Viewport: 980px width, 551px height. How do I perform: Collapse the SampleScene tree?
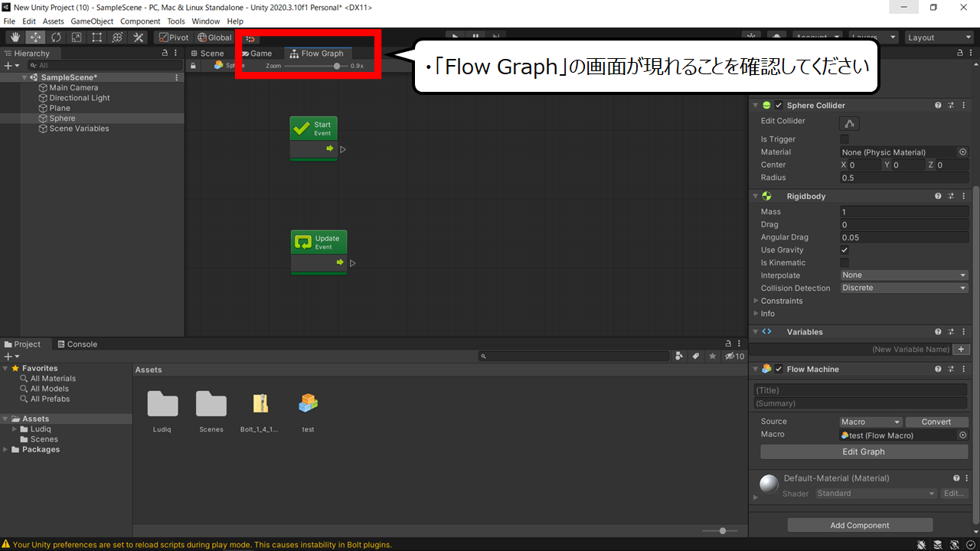pyautogui.click(x=25, y=77)
